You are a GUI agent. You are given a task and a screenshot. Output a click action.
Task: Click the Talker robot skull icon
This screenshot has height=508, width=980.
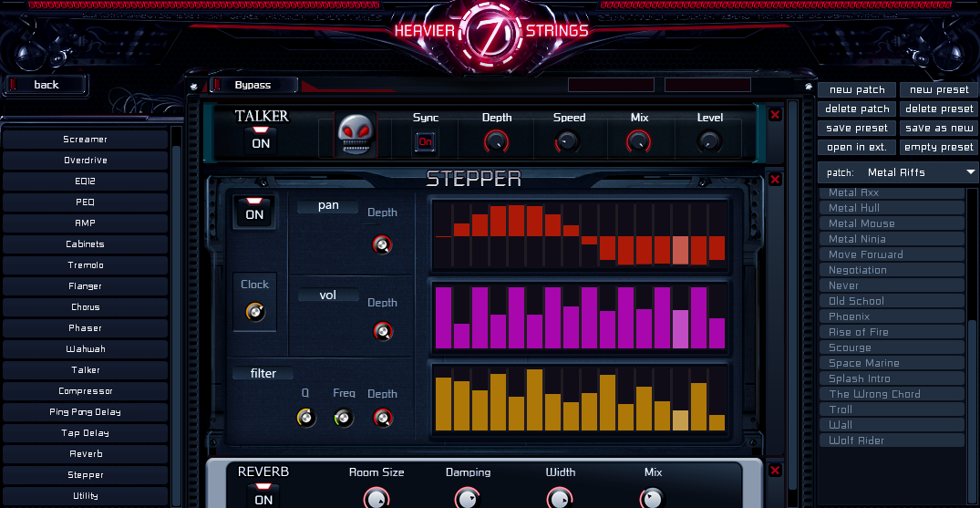(x=355, y=134)
